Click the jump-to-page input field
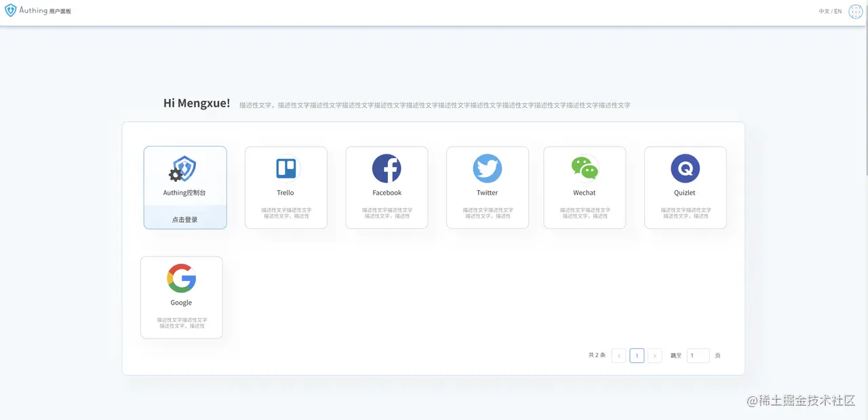The width and height of the screenshot is (868, 420). tap(698, 356)
